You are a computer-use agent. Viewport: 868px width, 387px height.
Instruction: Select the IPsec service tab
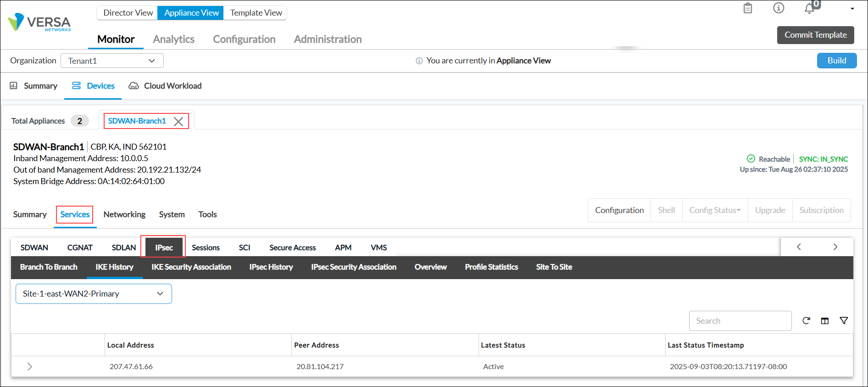164,247
